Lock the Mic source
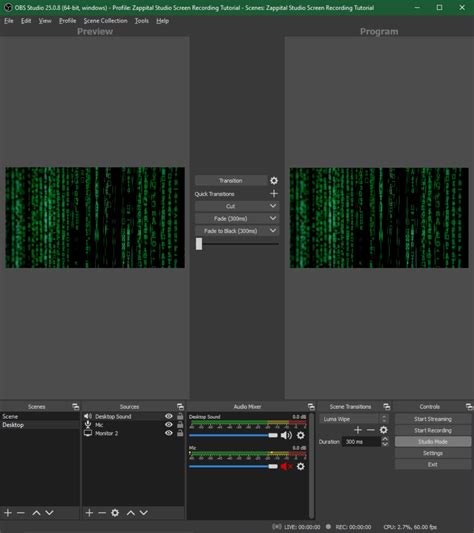 pyautogui.click(x=180, y=425)
